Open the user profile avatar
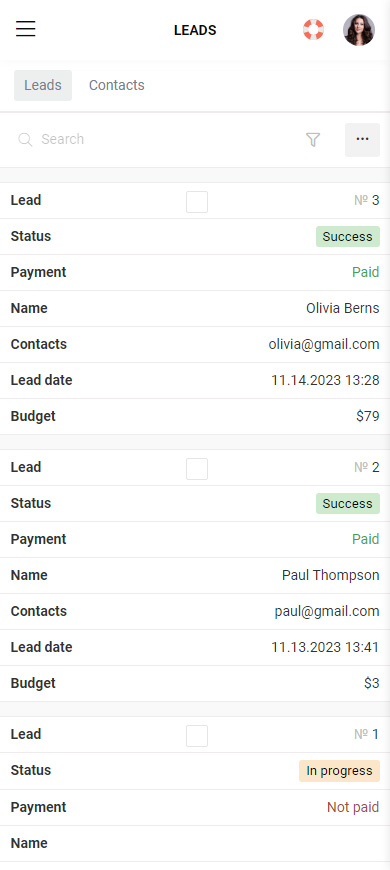Viewport: 390px width, 870px height. point(359,30)
